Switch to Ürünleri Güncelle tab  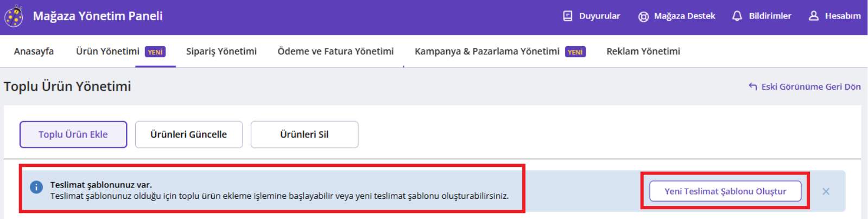coord(189,135)
